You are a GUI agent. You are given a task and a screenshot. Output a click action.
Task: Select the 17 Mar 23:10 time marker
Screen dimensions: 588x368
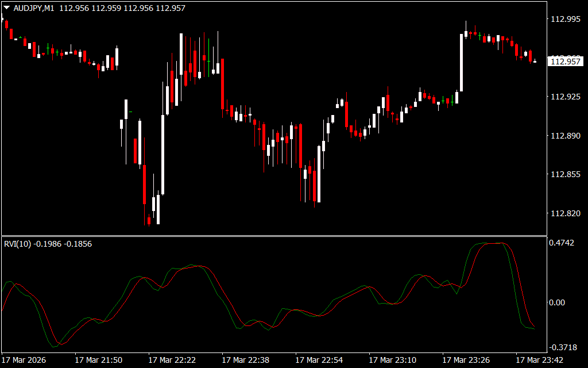[392, 360]
